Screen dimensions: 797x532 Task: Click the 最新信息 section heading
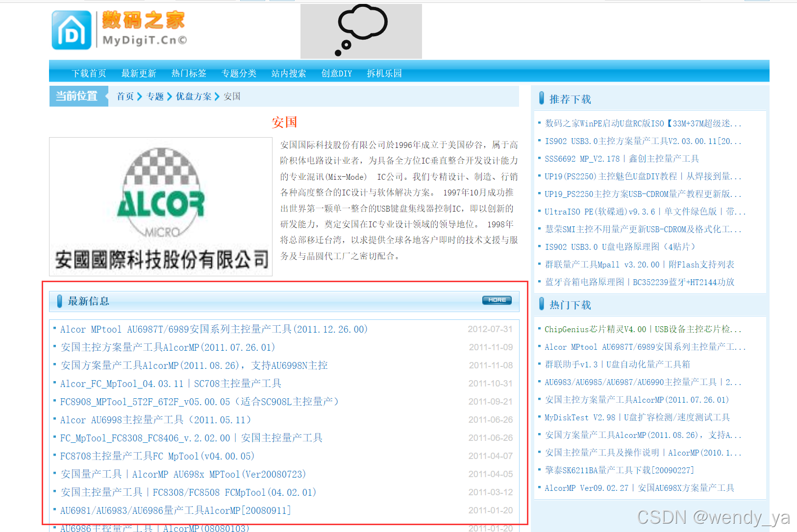click(89, 301)
